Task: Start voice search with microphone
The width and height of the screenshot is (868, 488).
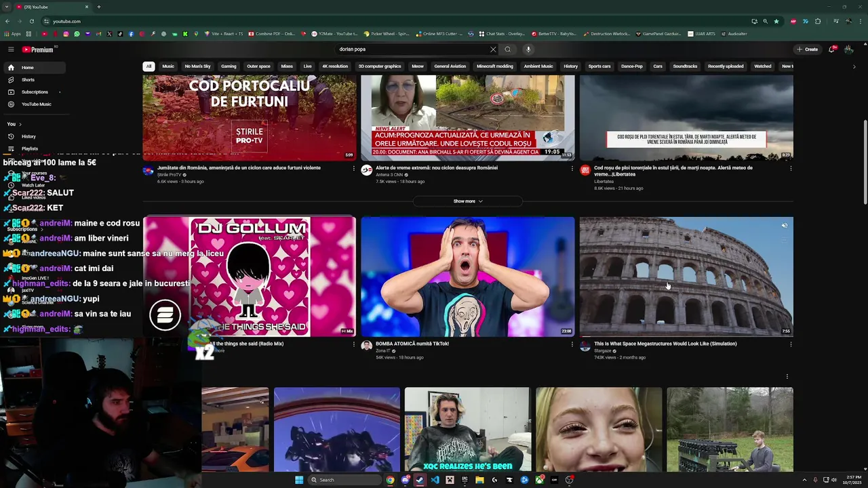Action: 528,49
